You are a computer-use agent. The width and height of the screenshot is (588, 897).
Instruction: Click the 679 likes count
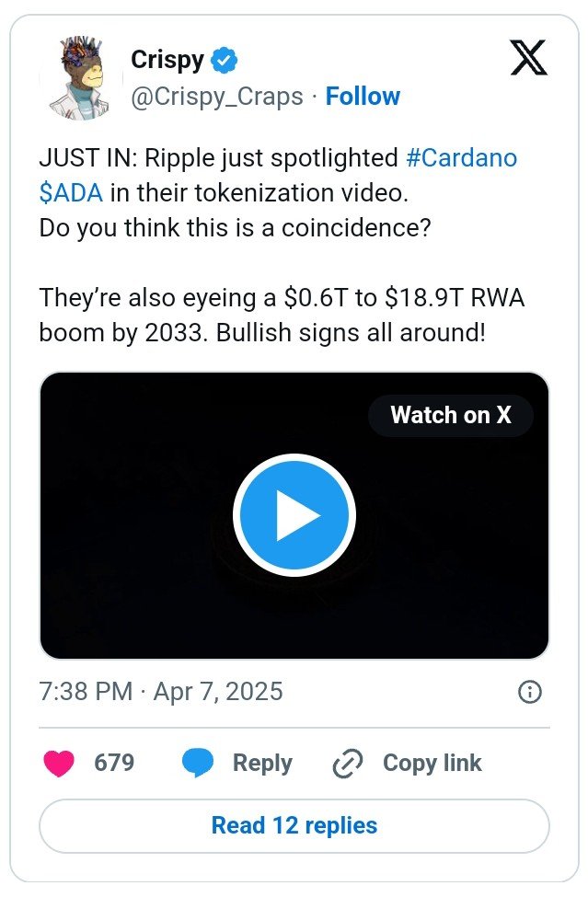point(112,763)
